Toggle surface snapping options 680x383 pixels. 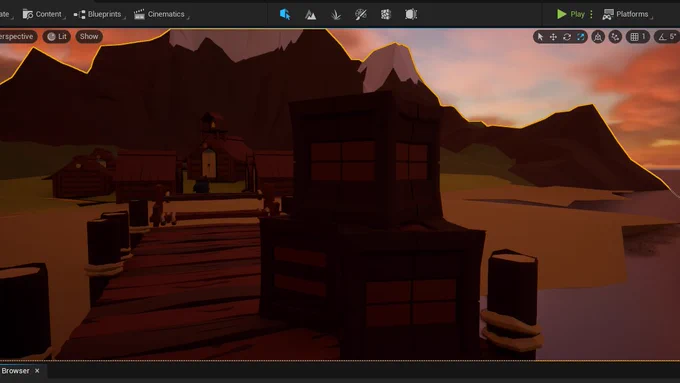click(615, 37)
